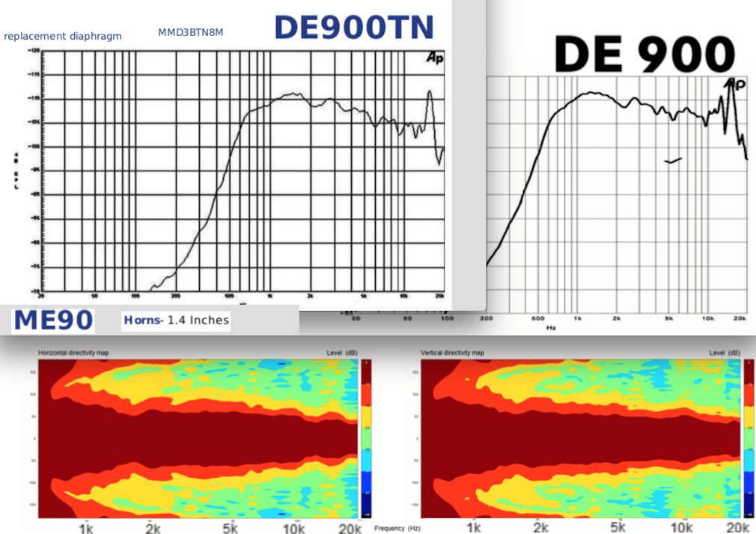This screenshot has width=756, height=534.
Task: Click the 5k tick under horizontal map
Action: [x=231, y=528]
